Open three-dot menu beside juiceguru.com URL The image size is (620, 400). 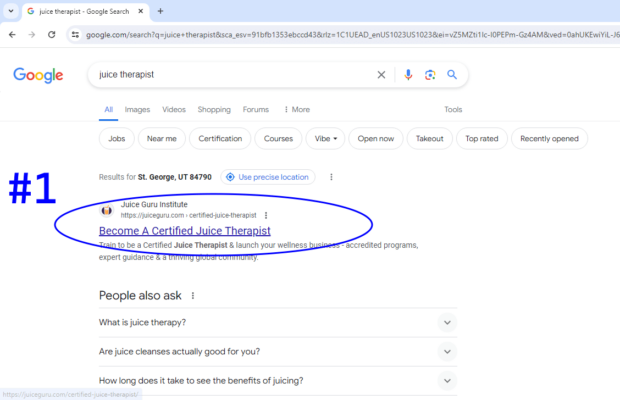coord(266,215)
